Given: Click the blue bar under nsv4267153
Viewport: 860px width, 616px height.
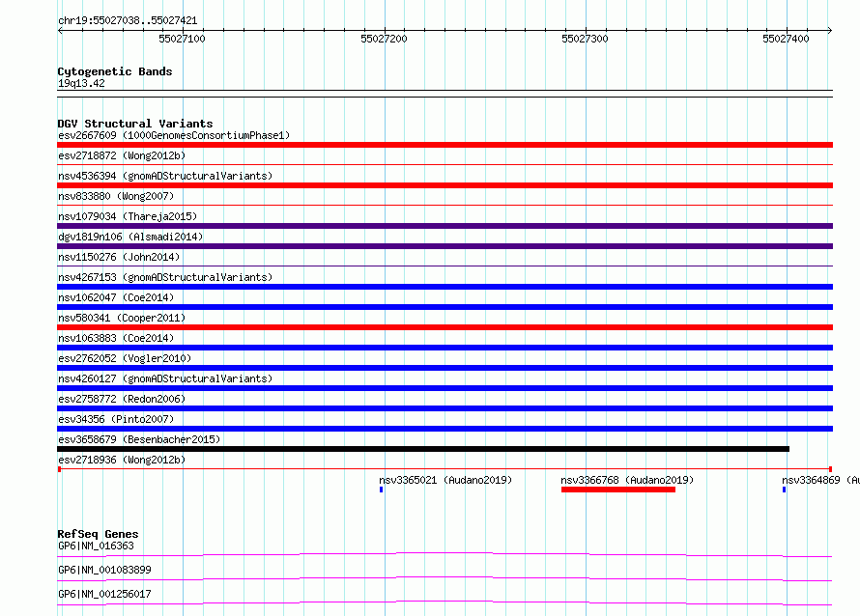Looking at the screenshot, I should 444,287.
